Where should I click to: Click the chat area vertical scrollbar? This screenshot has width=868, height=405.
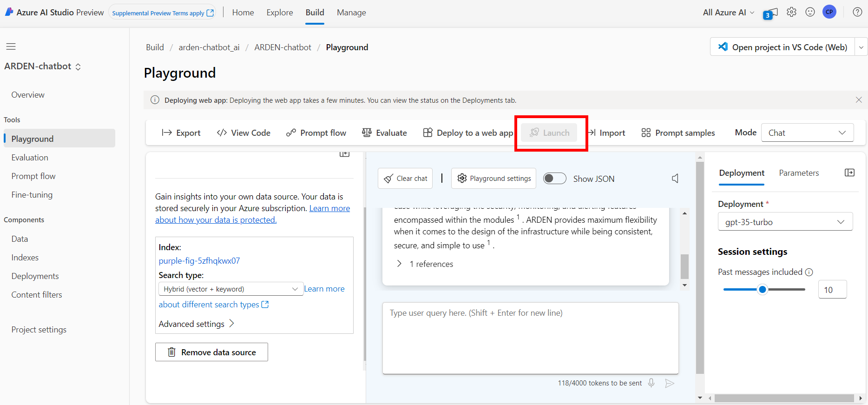point(684,266)
